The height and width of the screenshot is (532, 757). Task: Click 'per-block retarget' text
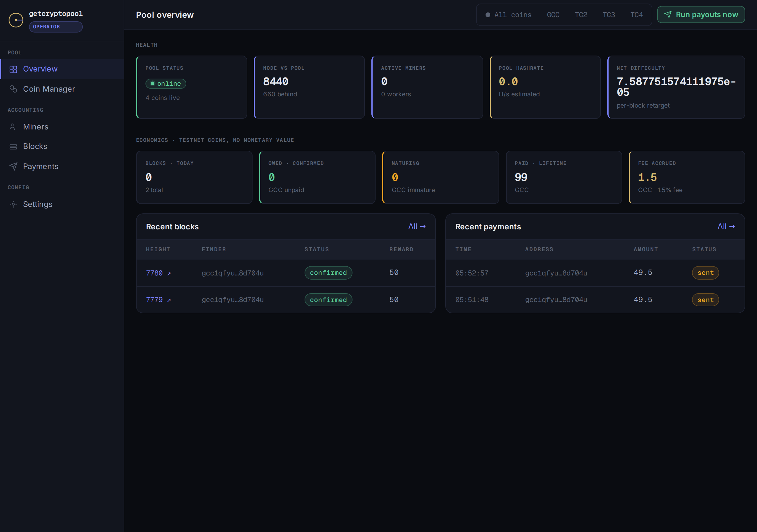click(643, 106)
